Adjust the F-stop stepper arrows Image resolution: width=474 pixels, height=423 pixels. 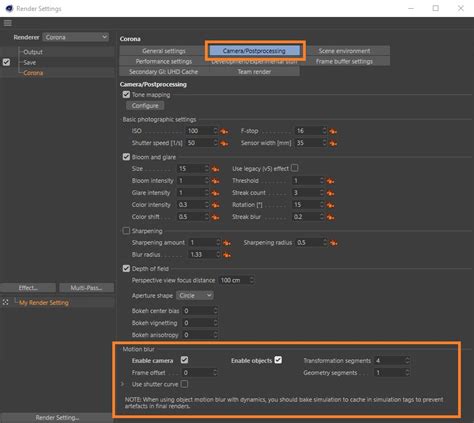point(324,131)
